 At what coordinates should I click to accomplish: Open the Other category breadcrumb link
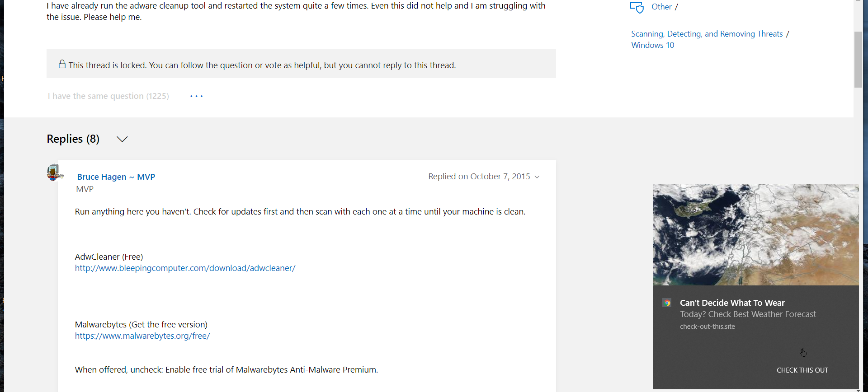click(x=661, y=7)
